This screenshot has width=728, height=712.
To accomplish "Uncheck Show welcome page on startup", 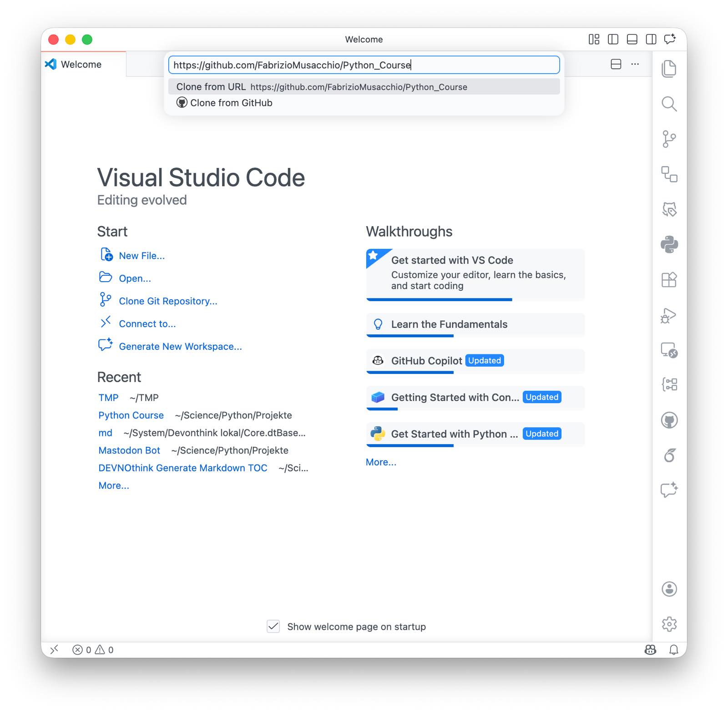I will pos(273,626).
